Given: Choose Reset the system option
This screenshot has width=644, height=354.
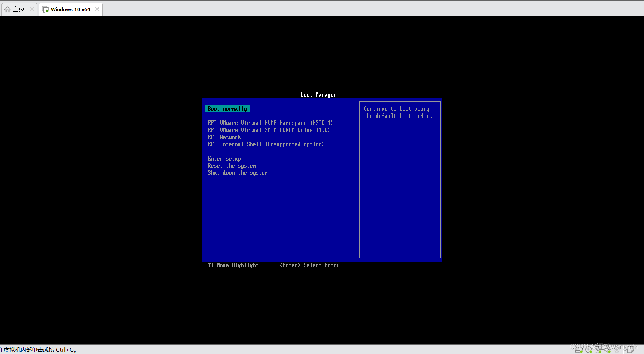Looking at the screenshot, I should click(x=231, y=165).
